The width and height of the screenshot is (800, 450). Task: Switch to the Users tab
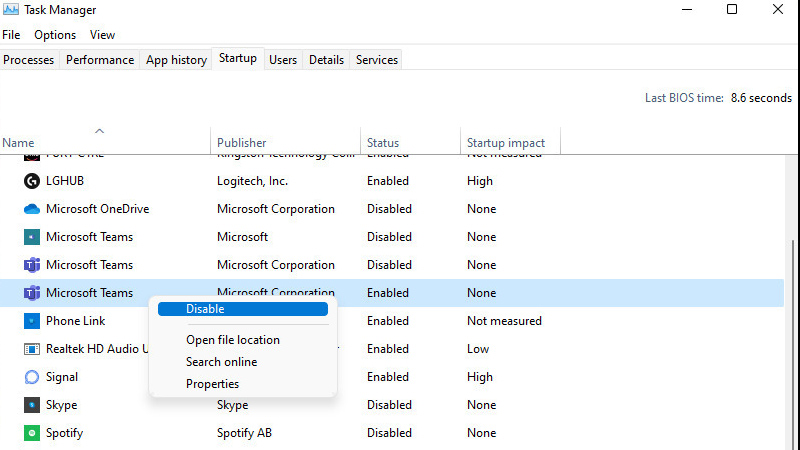tap(283, 60)
